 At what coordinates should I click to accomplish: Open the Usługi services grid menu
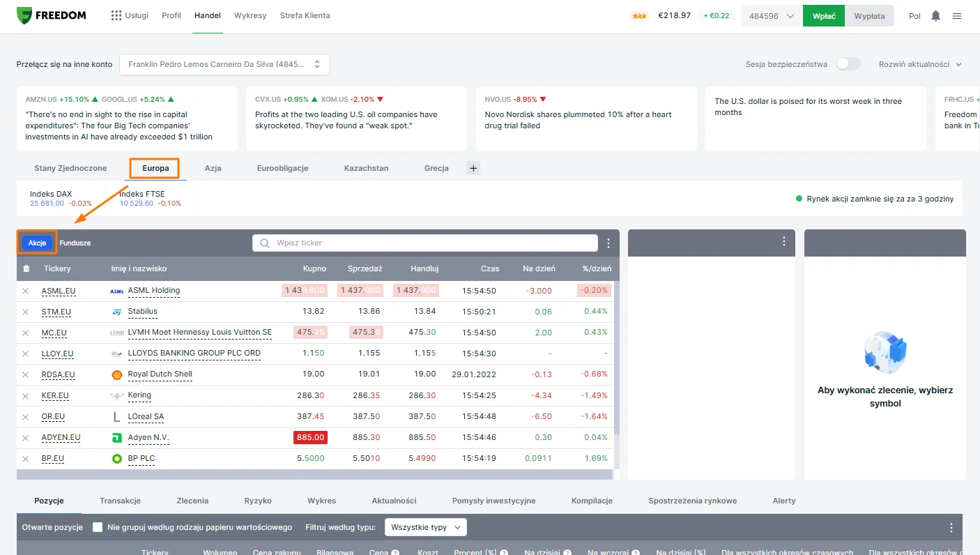[x=130, y=15]
